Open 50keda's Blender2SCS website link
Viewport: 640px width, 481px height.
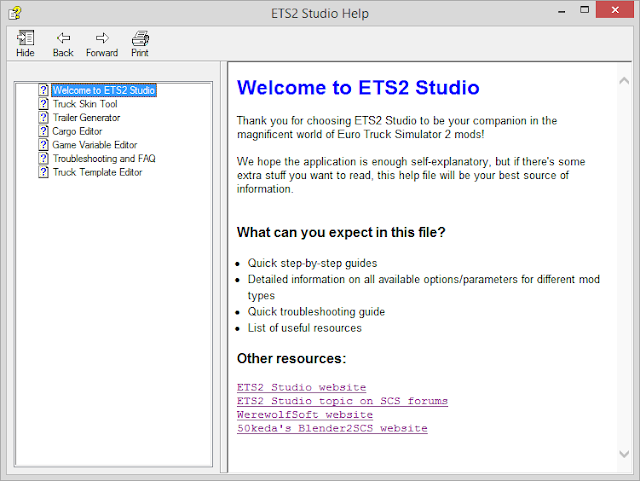click(332, 428)
